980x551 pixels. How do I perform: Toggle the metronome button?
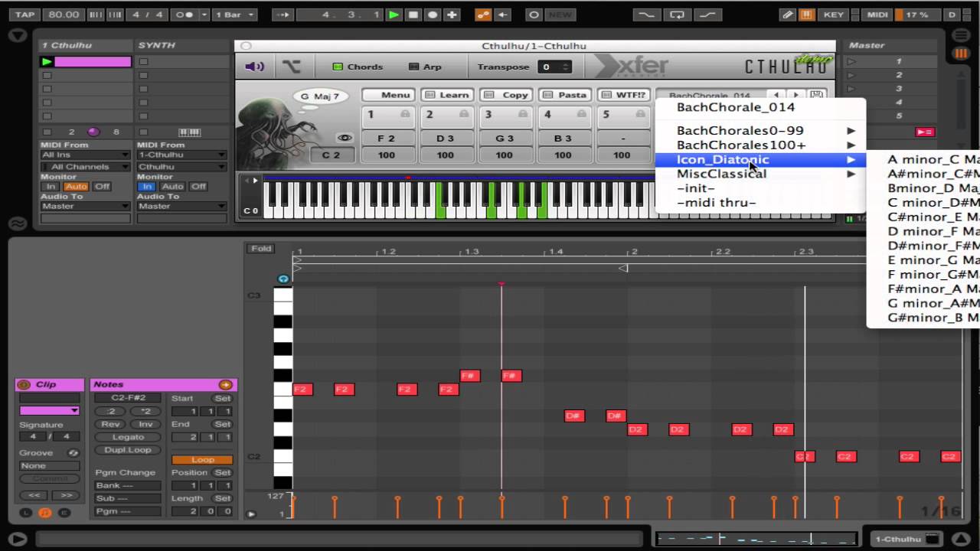pos(185,15)
